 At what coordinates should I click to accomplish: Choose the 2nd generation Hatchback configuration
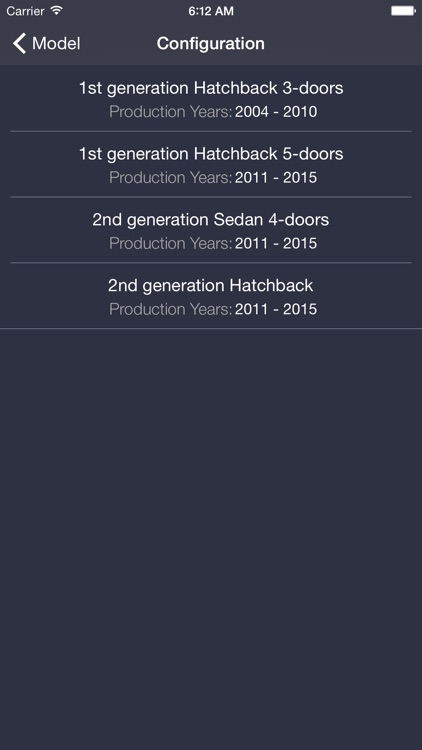point(211,296)
